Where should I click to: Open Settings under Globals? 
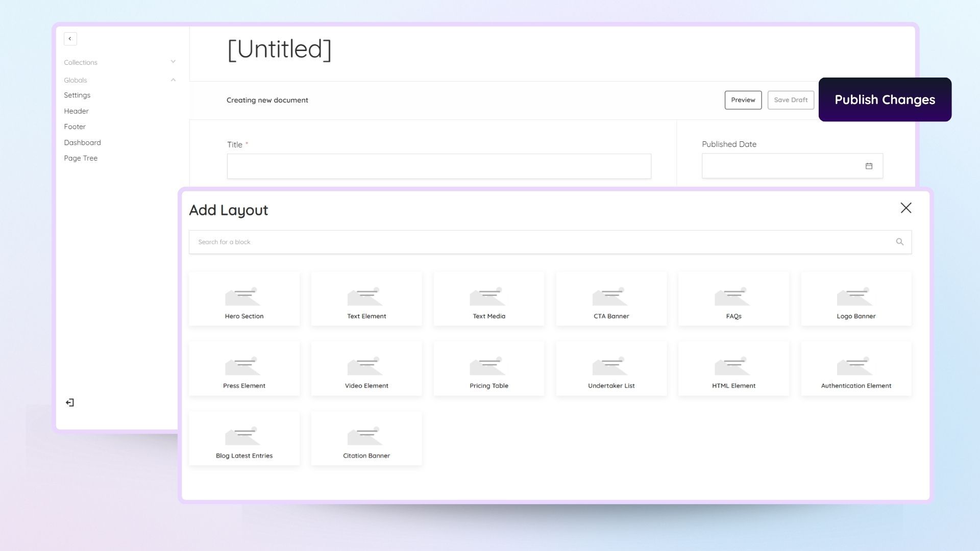click(77, 95)
